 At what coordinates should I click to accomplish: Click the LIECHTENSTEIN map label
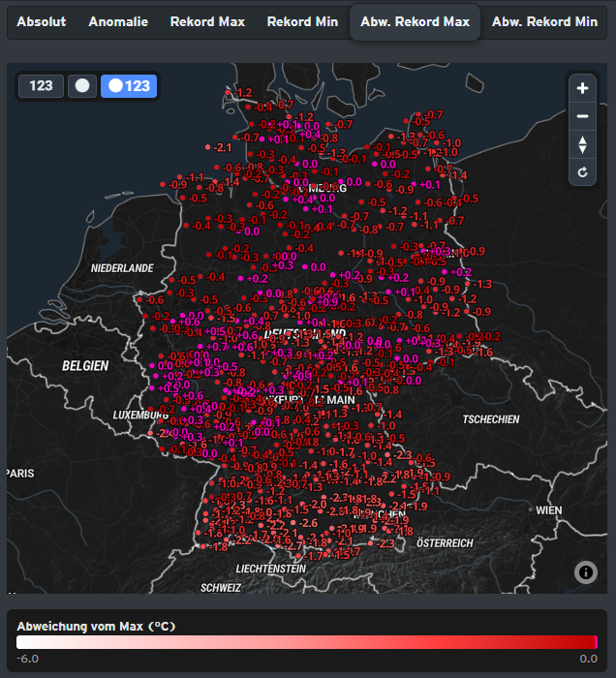[x=270, y=569]
